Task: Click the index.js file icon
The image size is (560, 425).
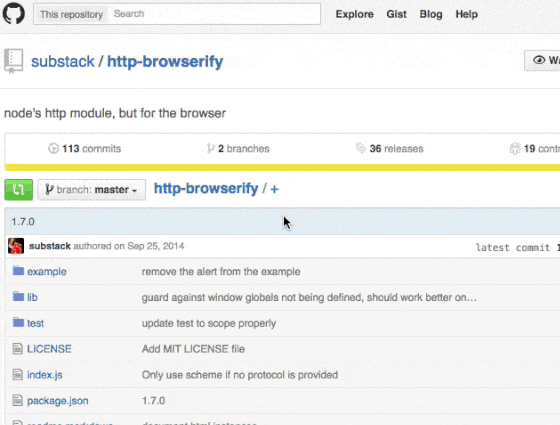Action: (x=18, y=374)
